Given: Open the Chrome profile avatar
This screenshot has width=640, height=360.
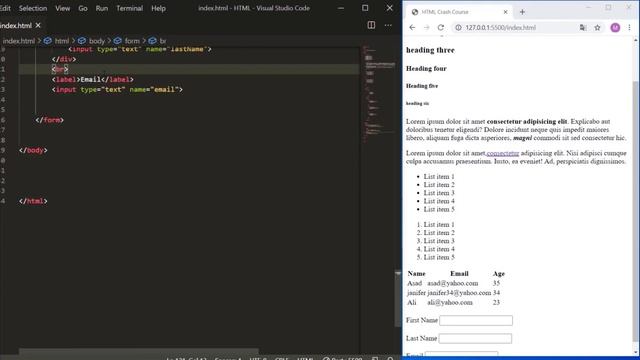Looking at the screenshot, I should pyautogui.click(x=615, y=27).
